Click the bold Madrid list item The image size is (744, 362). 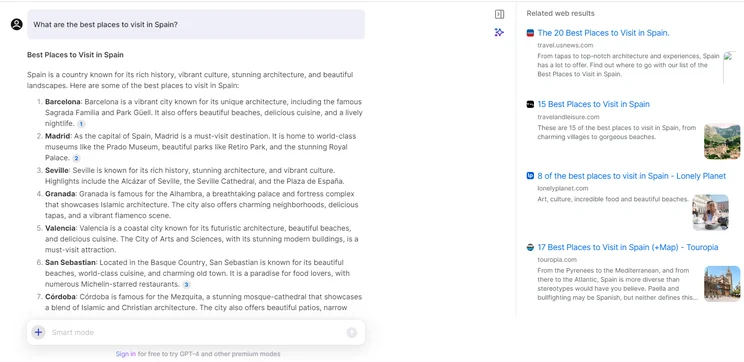[57, 136]
